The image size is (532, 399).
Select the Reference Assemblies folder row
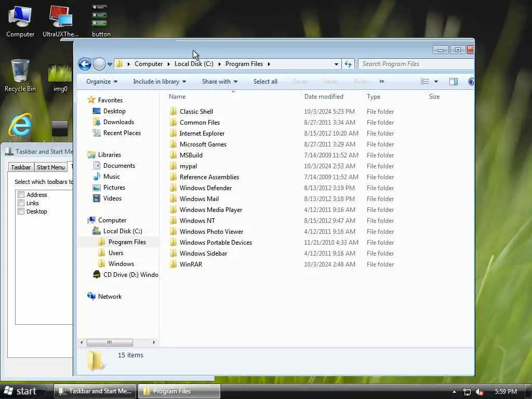coord(282,177)
